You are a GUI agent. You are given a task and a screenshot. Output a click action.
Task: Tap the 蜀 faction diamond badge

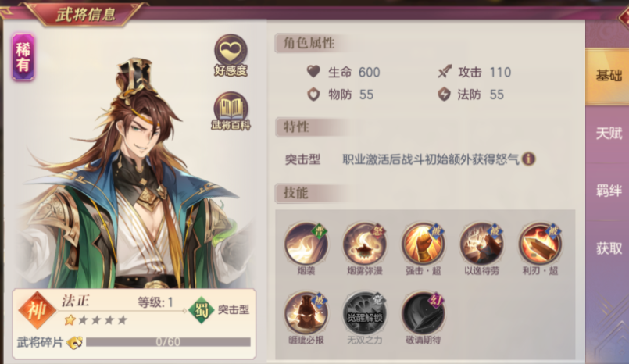[x=202, y=310]
